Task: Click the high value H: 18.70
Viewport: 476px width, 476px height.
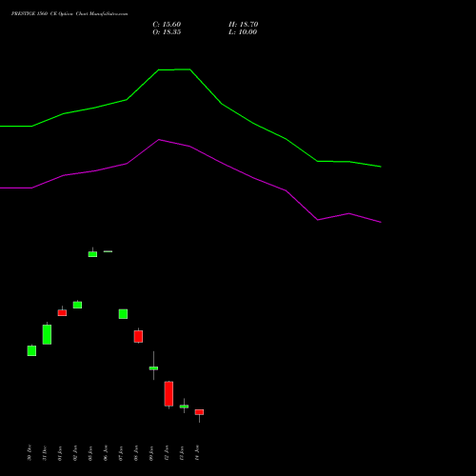Action: (243, 25)
